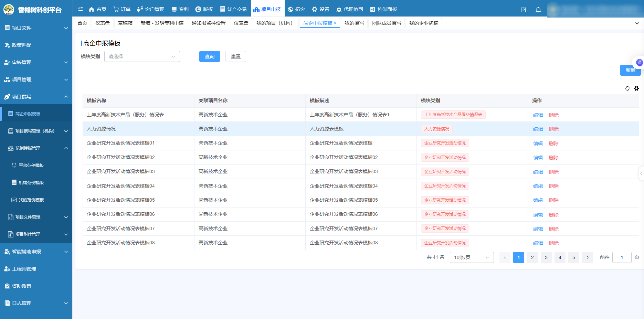Image resolution: width=644 pixels, height=319 pixels.
Task: Click the 查询 search button
Action: pos(210,56)
